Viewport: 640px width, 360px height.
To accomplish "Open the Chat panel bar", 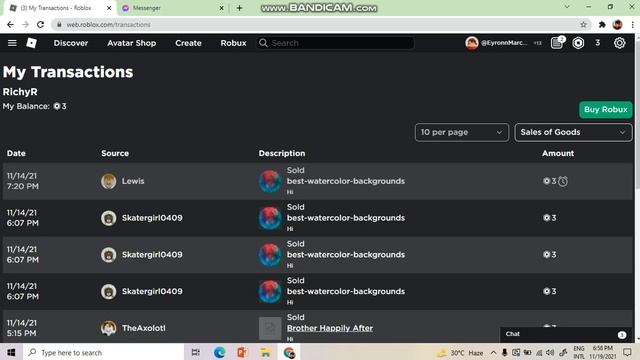I will coord(565,334).
